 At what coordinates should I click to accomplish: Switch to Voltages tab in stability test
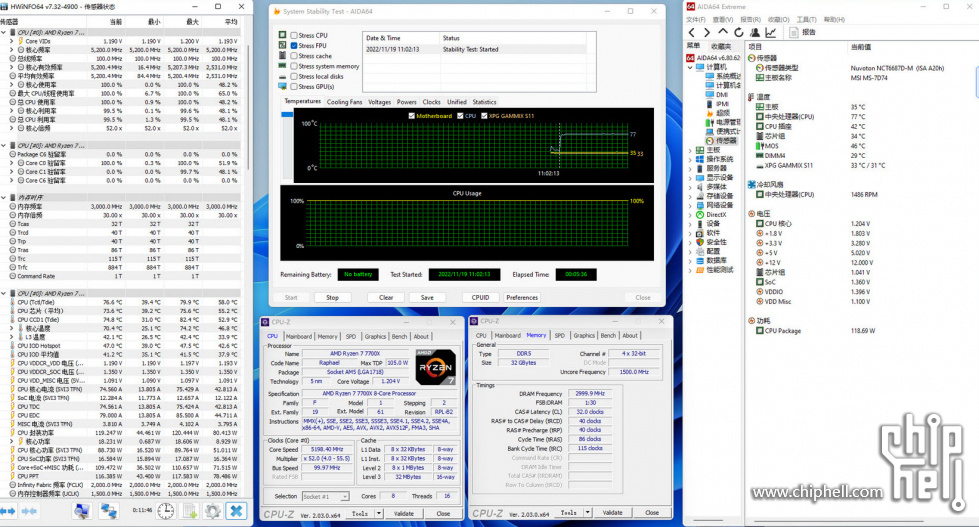pyautogui.click(x=379, y=102)
